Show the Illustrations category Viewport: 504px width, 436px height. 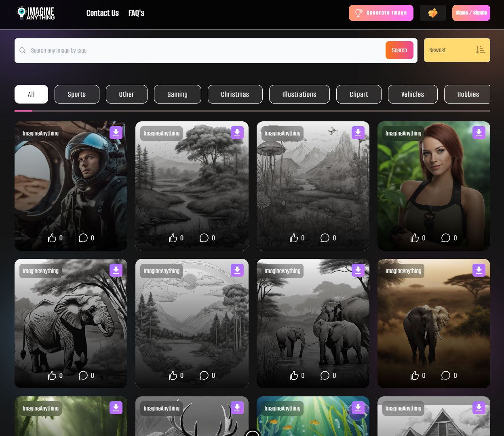pos(299,94)
